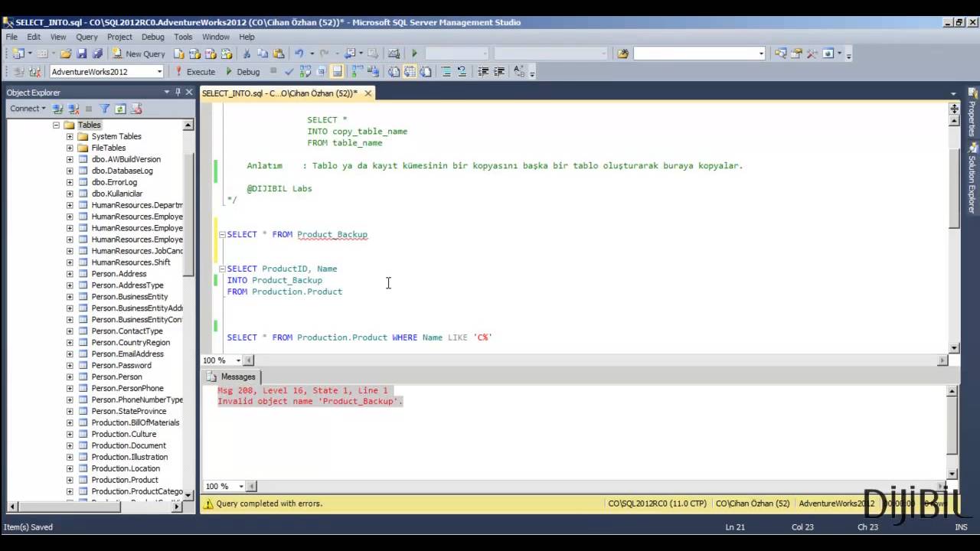Start debugging with the Debug button
This screenshot has width=980, height=551.
click(x=243, y=71)
